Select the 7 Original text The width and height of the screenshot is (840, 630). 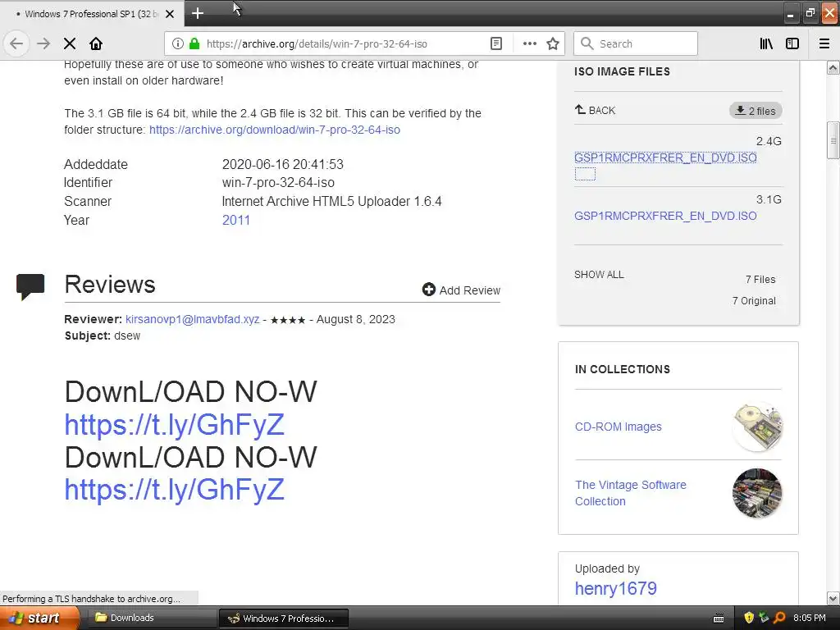click(x=754, y=301)
